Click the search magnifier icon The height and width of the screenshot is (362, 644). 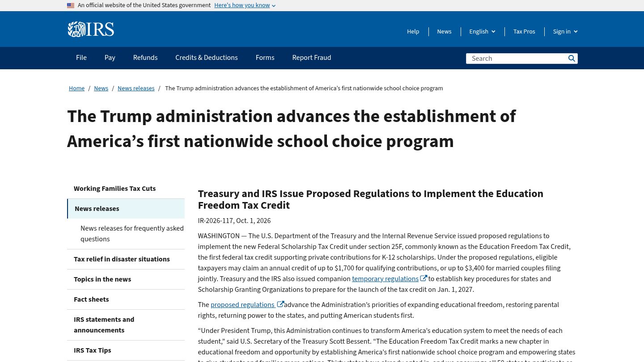[x=572, y=59]
